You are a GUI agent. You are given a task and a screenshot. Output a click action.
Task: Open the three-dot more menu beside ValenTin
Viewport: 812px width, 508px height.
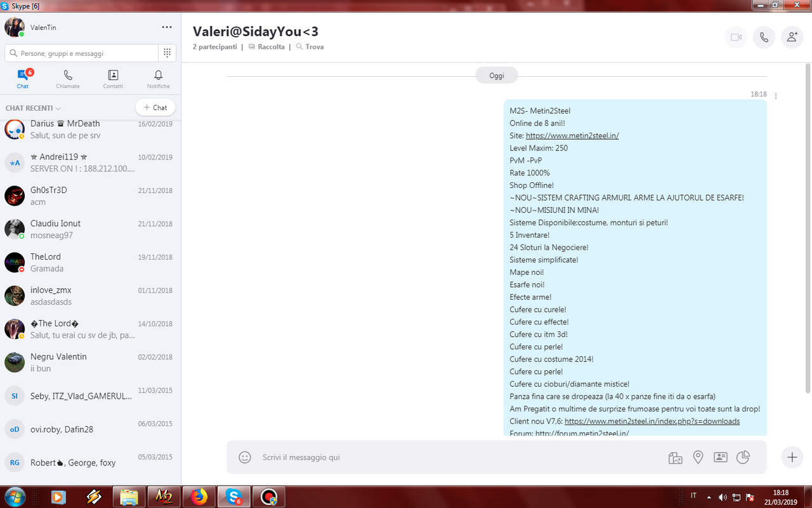pos(167,27)
